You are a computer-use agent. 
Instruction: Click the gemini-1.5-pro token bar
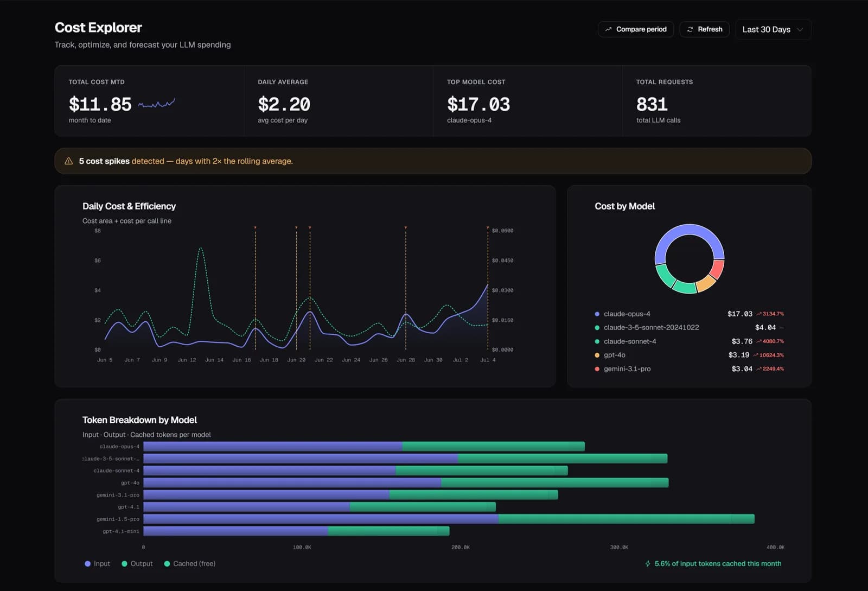pyautogui.click(x=449, y=519)
